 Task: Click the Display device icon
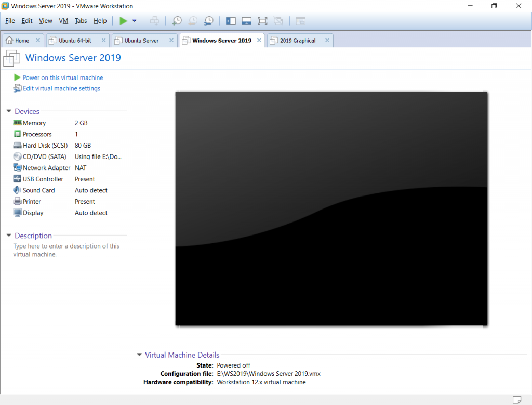[x=17, y=213]
